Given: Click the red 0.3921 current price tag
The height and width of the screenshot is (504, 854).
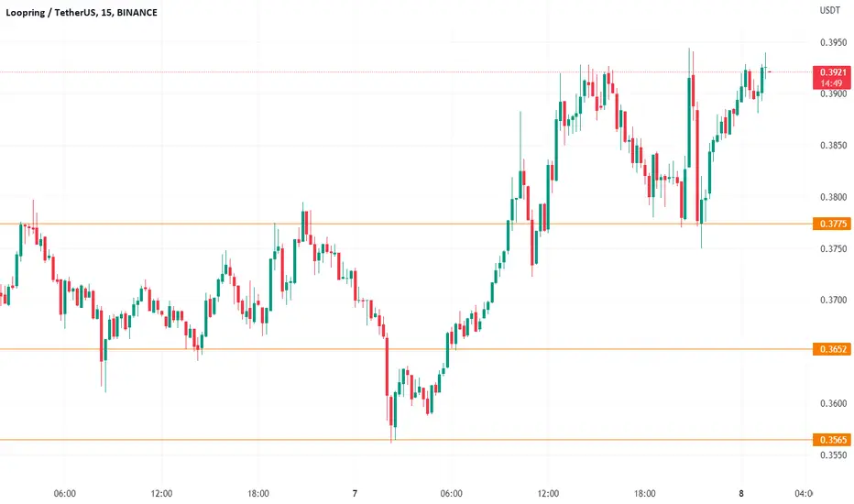Looking at the screenshot, I should point(832,77).
